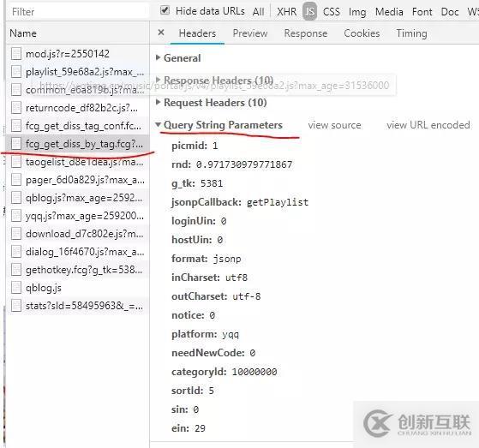Expand the Request Headers section

(212, 103)
